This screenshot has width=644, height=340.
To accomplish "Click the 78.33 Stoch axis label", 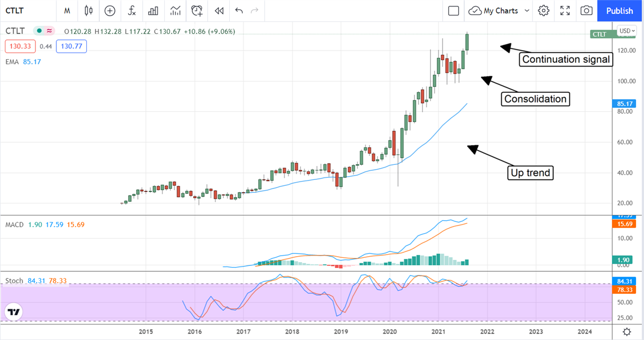I will coord(624,289).
